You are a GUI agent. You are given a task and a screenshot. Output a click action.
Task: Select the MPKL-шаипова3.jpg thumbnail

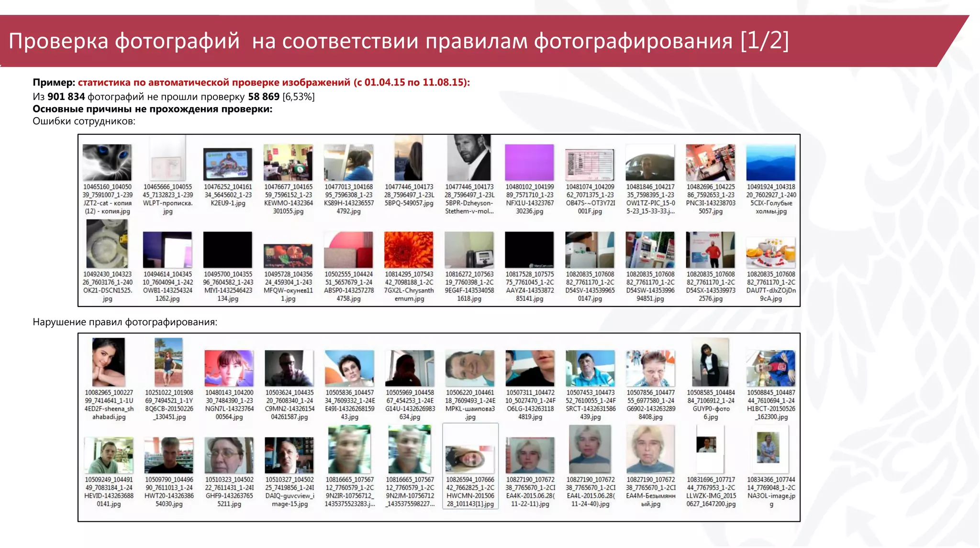point(470,368)
